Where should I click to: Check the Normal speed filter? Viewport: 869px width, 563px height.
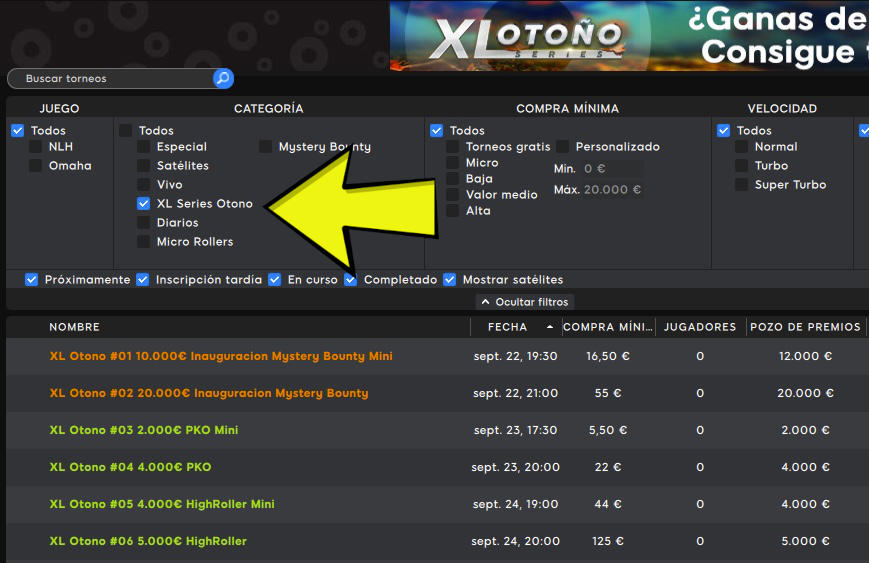[x=742, y=147]
